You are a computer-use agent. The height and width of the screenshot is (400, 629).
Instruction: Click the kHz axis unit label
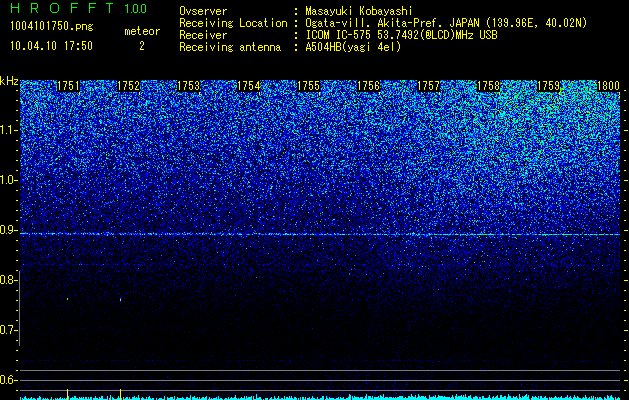click(9, 81)
